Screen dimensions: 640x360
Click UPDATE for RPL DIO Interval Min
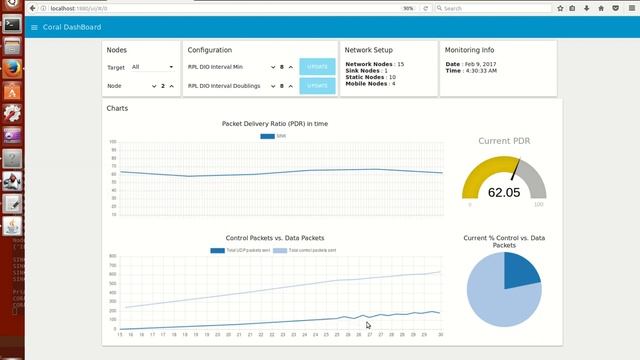click(318, 67)
